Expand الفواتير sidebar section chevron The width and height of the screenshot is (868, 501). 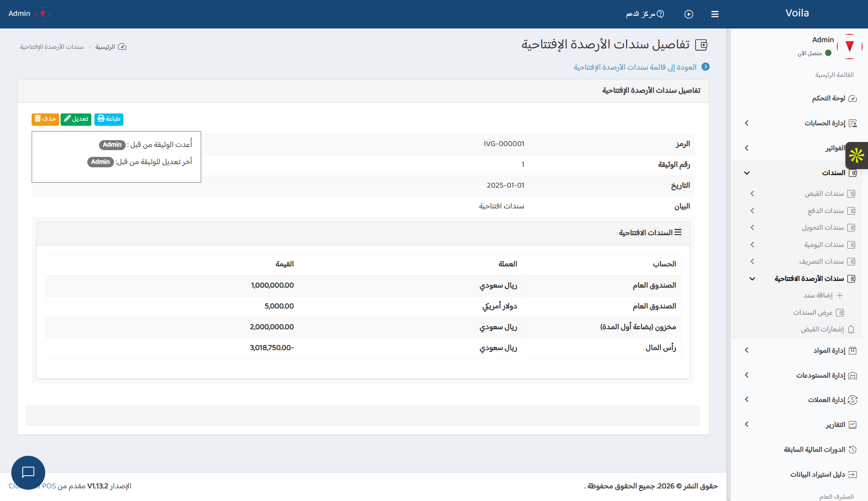747,148
